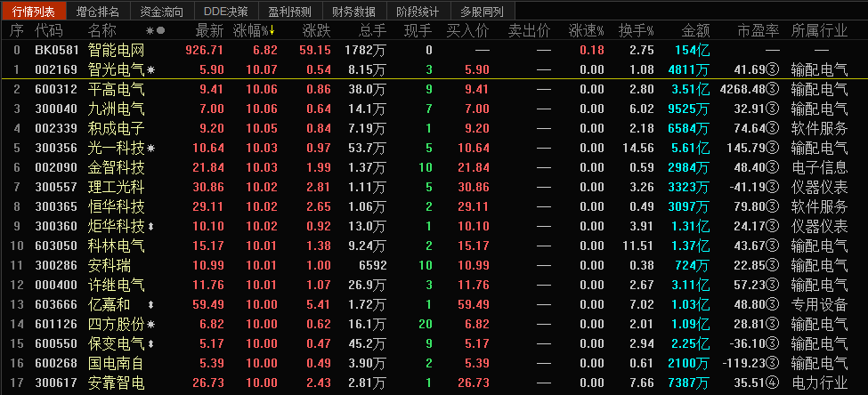The image size is (868, 395).
Task: Sort by the 卖出价 column header
Action: [x=529, y=31]
